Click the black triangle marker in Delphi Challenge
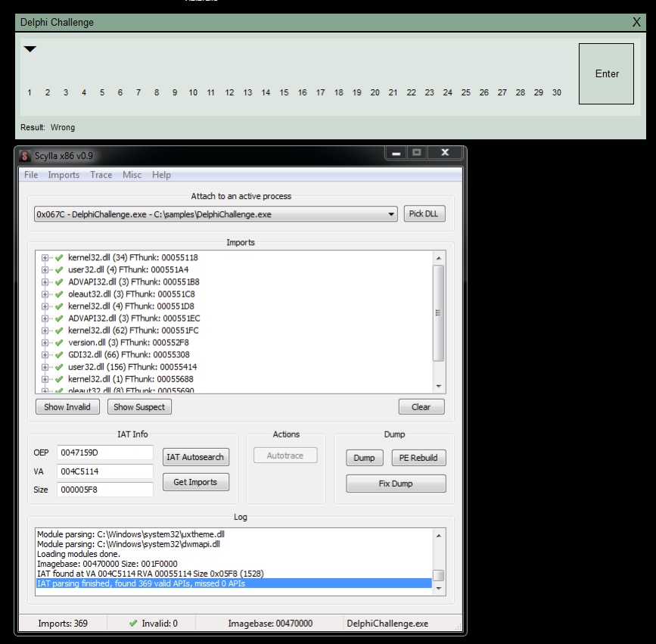This screenshot has height=644, width=656. tap(30, 49)
